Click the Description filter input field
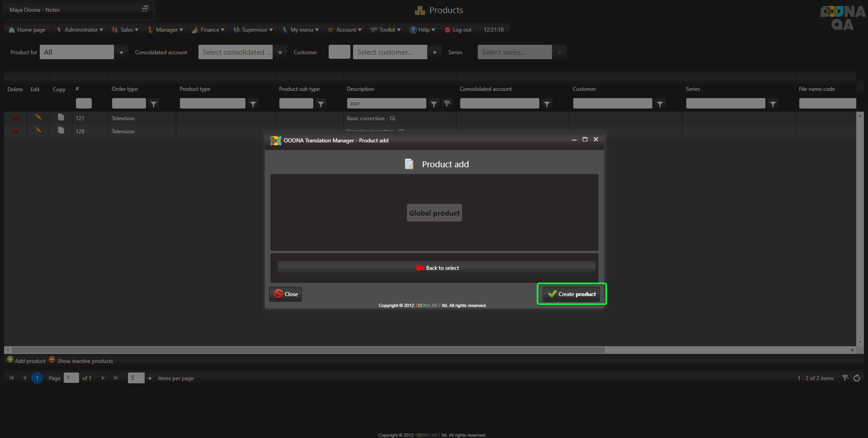The image size is (868, 438). (x=387, y=104)
